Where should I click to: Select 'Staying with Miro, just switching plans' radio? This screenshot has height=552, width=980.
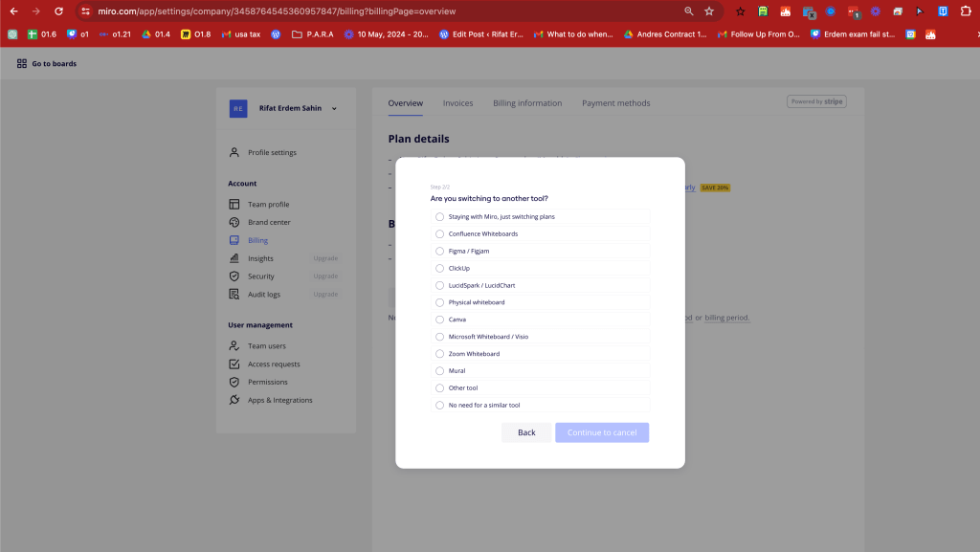pyautogui.click(x=439, y=216)
